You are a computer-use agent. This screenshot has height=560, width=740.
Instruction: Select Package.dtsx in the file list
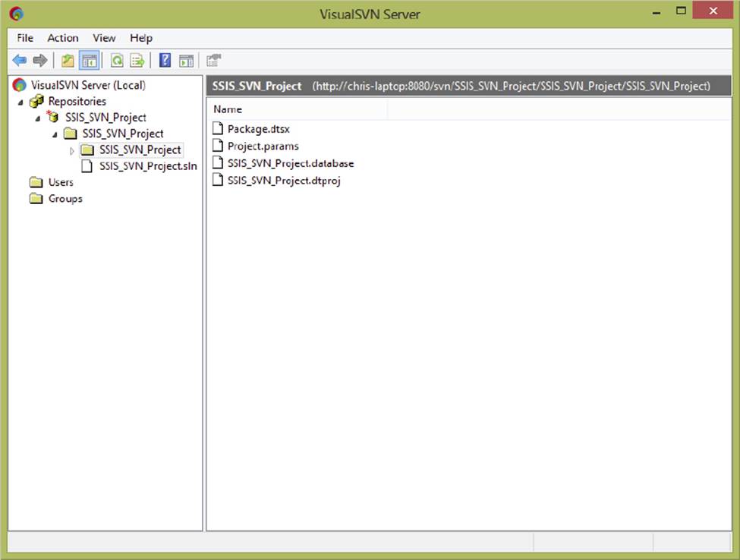[259, 129]
